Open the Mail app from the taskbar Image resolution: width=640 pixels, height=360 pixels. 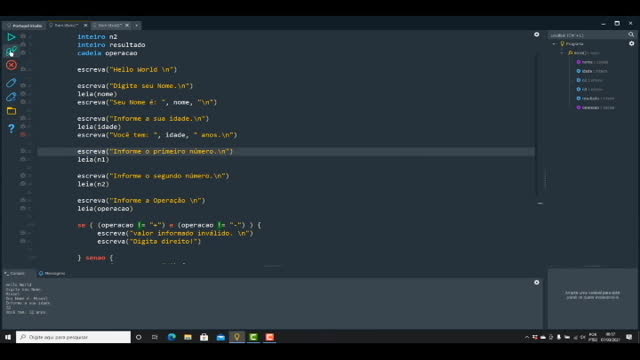click(221, 337)
